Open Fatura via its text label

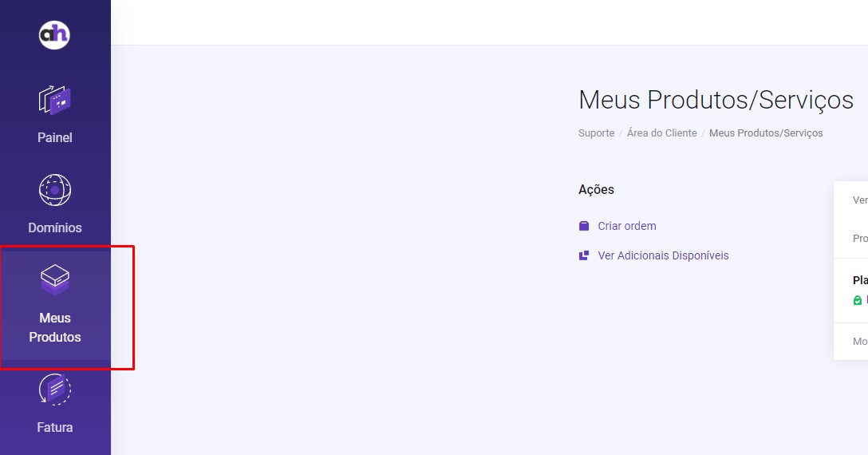pos(54,427)
